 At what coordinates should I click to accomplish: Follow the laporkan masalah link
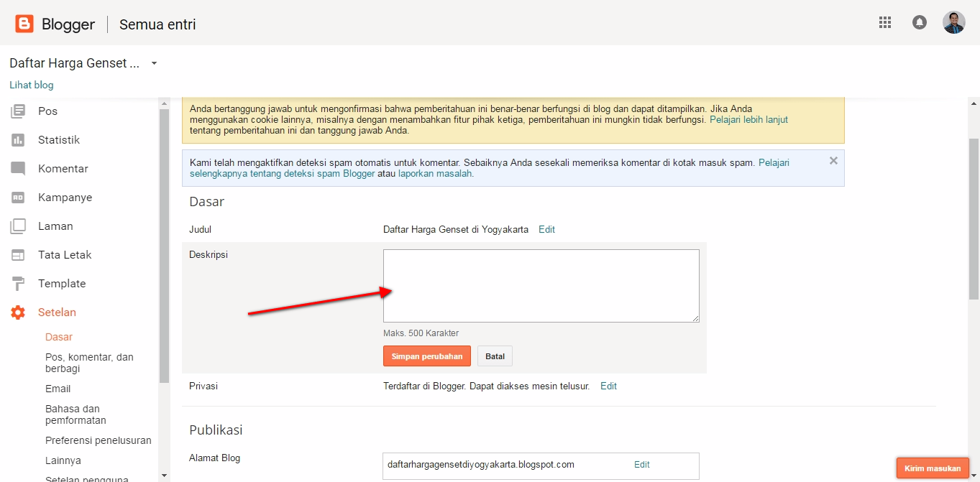click(435, 174)
